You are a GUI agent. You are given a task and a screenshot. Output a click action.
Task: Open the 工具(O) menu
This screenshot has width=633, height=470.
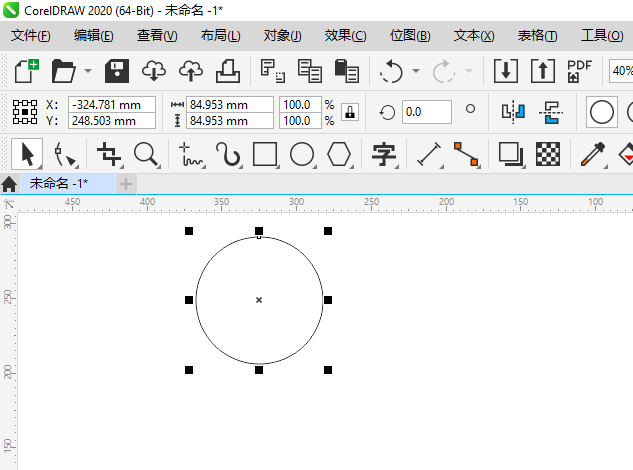pos(602,36)
